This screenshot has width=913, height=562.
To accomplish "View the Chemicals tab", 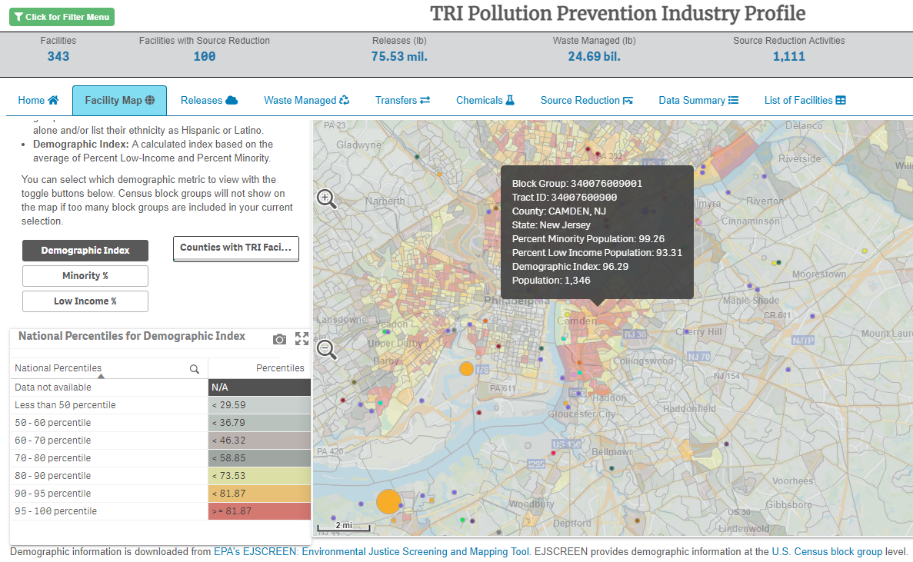I will 485,100.
